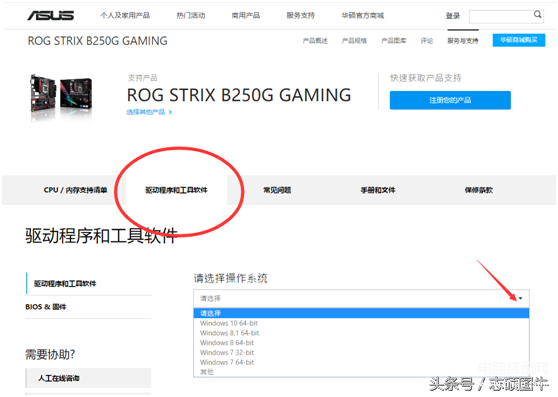Image resolution: width=558 pixels, height=397 pixels.
Task: Click 选择其他产品 link
Action: pyautogui.click(x=149, y=112)
